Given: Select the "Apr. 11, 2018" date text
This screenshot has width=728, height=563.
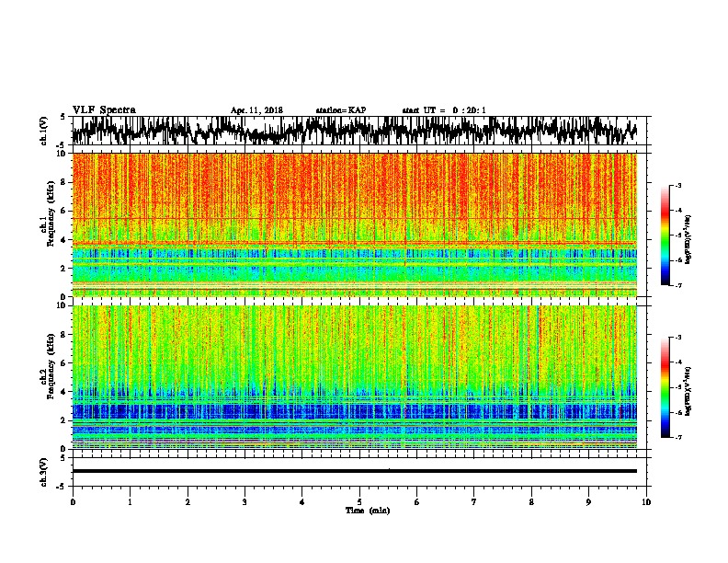Looking at the screenshot, I should pyautogui.click(x=256, y=110).
